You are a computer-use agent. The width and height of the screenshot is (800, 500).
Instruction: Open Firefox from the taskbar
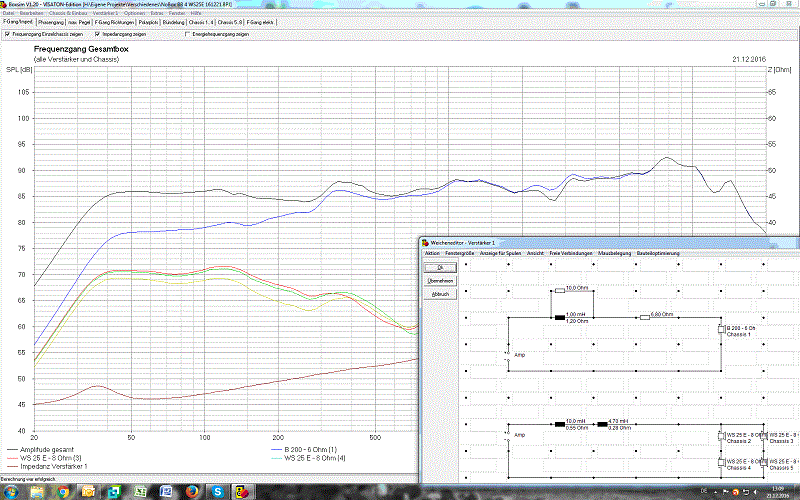[x=190, y=491]
